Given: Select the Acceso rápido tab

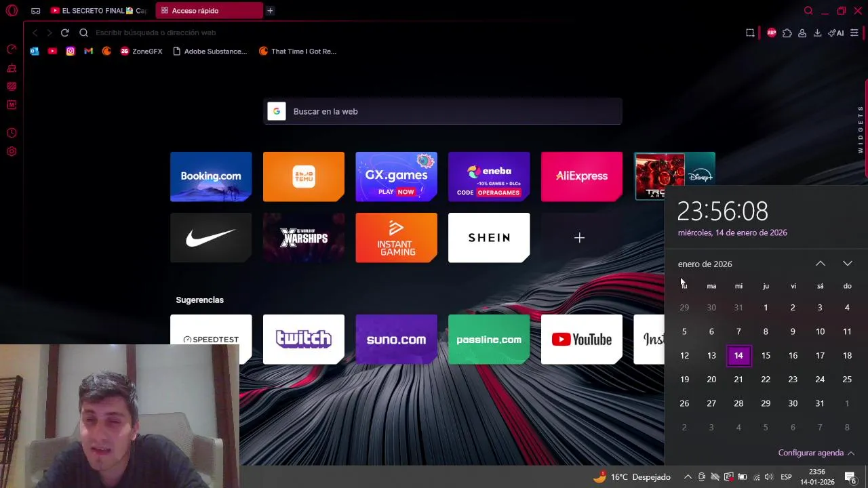Looking at the screenshot, I should pyautogui.click(x=209, y=11).
